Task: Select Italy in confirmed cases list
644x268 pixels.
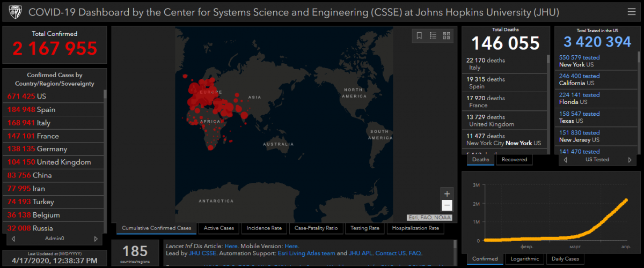Action: pos(53,123)
